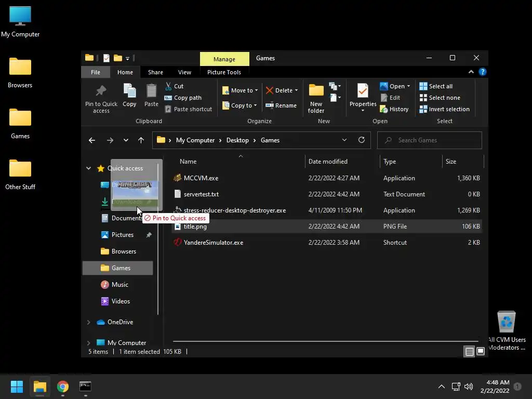Viewport: 532px width, 399px height.
Task: Click Edit in the Open group
Action: 390,98
